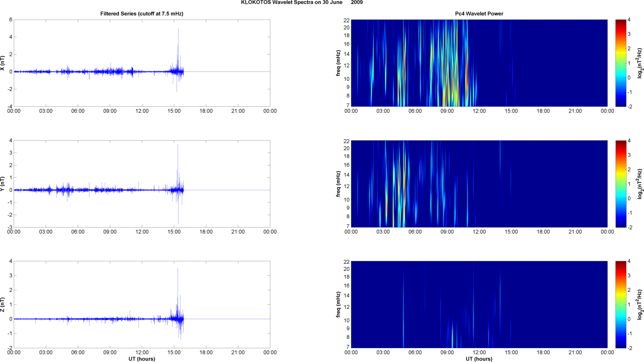The height and width of the screenshot is (362, 644).
Task: Click UT (hours) label under Z time series
Action: point(142,359)
